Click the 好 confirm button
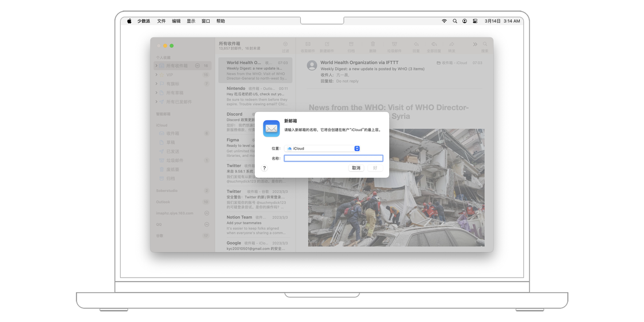Viewport: 644px width, 322px height. pos(375,168)
